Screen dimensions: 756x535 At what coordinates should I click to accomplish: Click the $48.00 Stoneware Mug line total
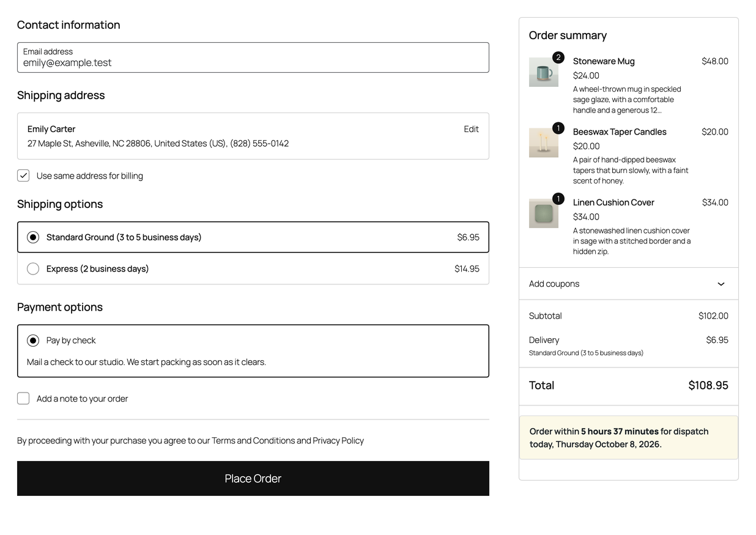(715, 61)
